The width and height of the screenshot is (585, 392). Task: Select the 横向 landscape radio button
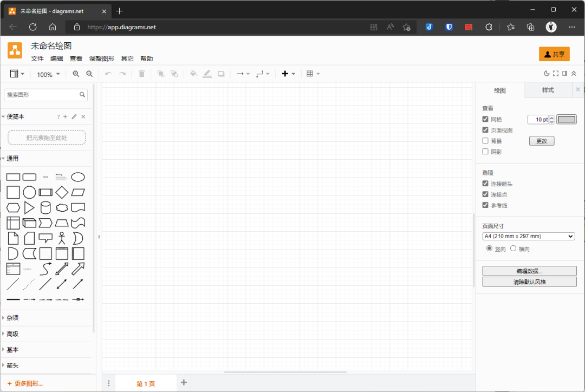click(x=513, y=249)
